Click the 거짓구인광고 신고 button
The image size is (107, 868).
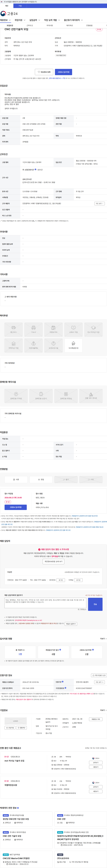(99, 675)
